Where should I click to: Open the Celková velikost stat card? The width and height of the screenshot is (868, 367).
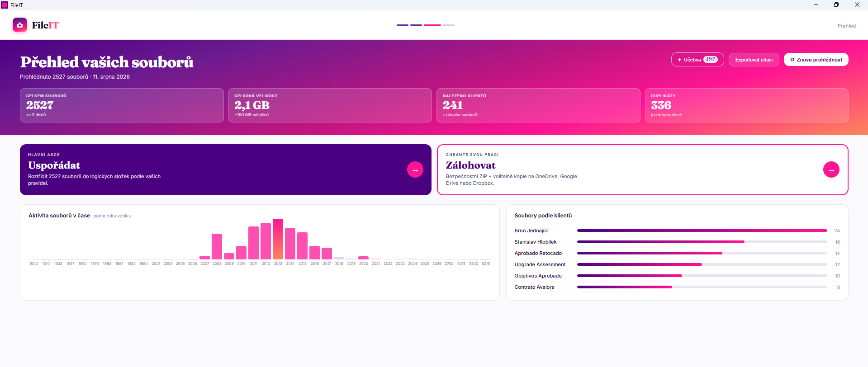click(330, 105)
